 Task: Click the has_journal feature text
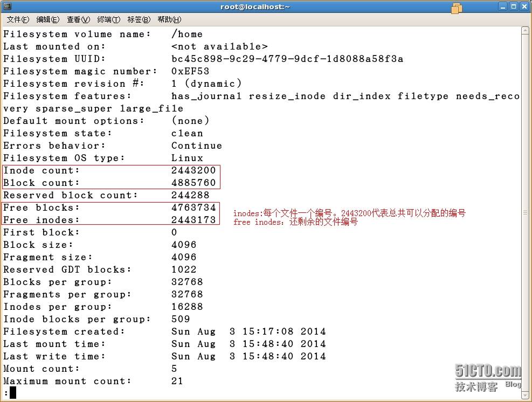[x=206, y=96]
